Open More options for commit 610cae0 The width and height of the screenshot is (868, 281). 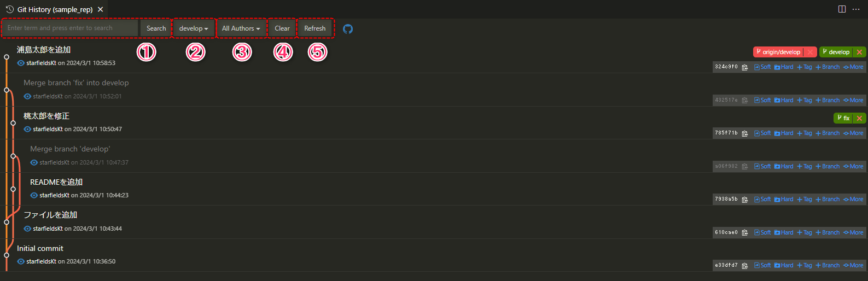tap(853, 233)
